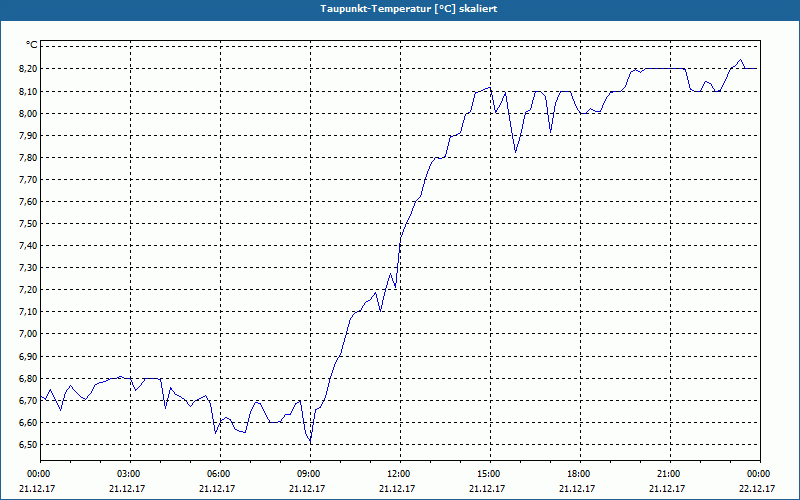The height and width of the screenshot is (500, 800).
Task: Select the 09:00 time label
Action: click(x=310, y=474)
